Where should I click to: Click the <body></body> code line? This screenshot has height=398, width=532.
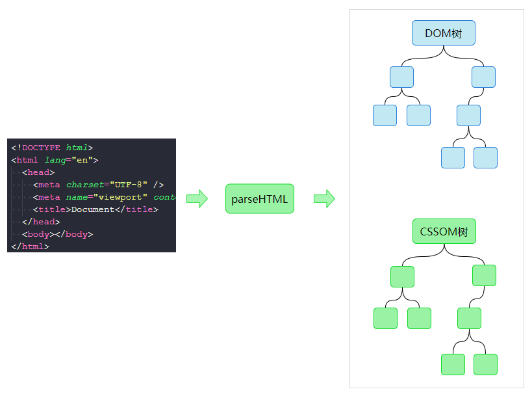coord(57,234)
